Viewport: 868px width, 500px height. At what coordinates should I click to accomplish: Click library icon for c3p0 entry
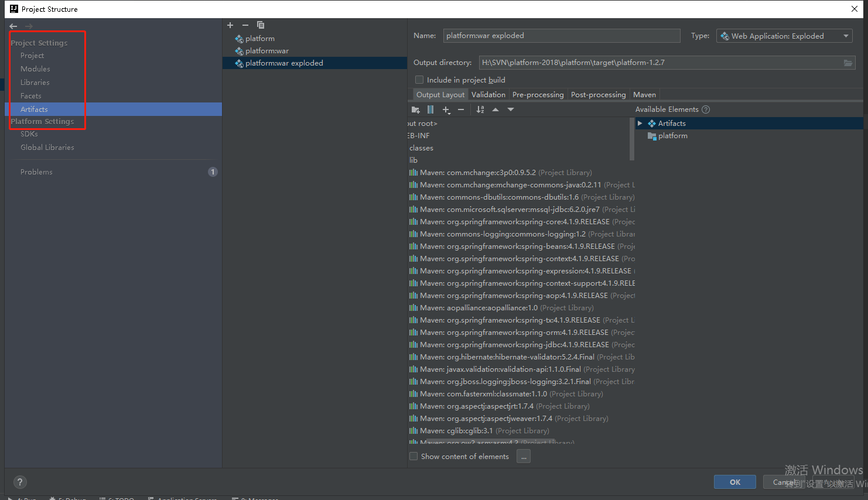coord(414,173)
